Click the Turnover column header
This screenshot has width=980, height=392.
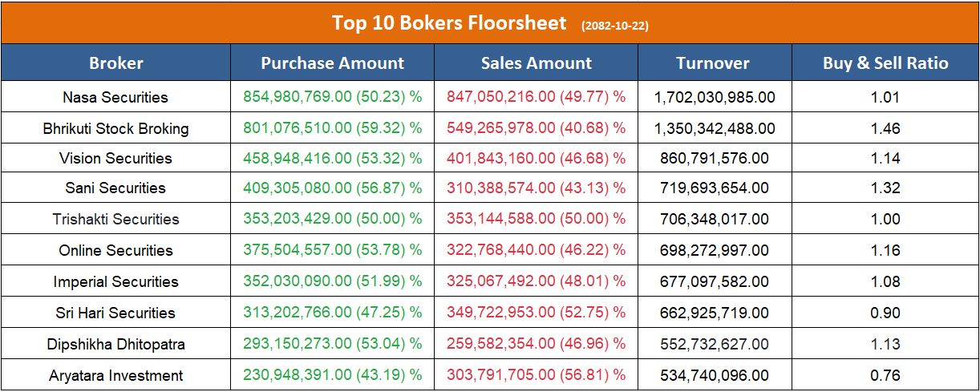pos(713,63)
